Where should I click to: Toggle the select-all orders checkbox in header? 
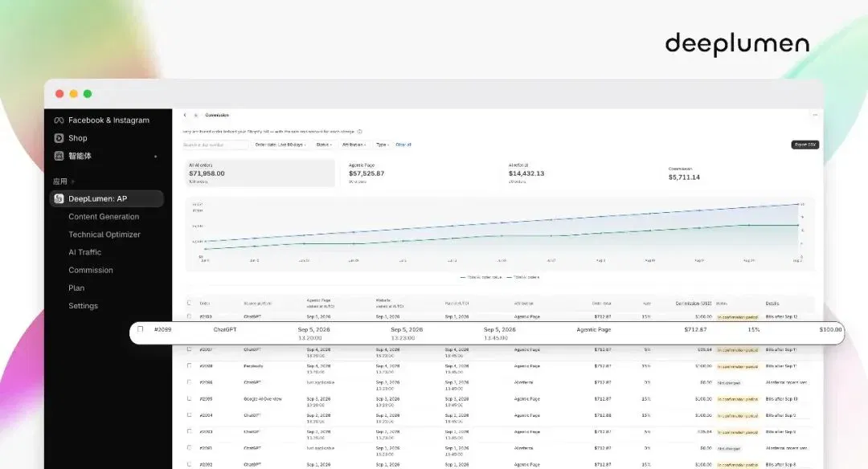click(x=190, y=303)
